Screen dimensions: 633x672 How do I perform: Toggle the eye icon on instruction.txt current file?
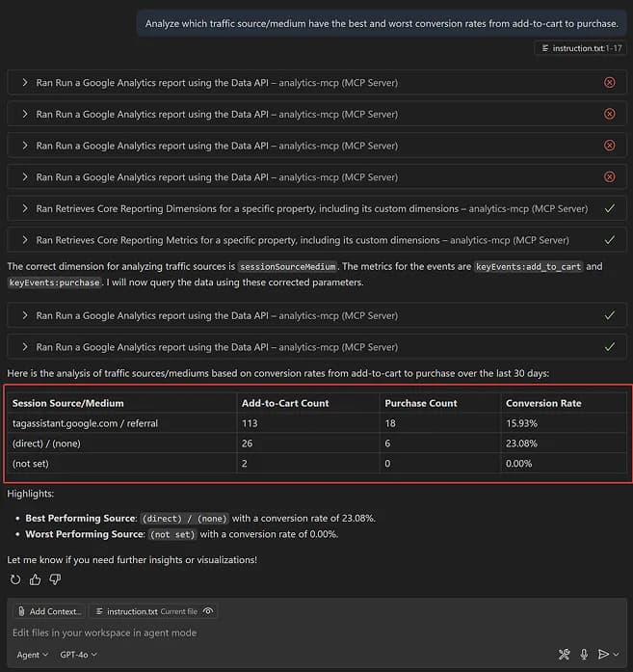[208, 611]
